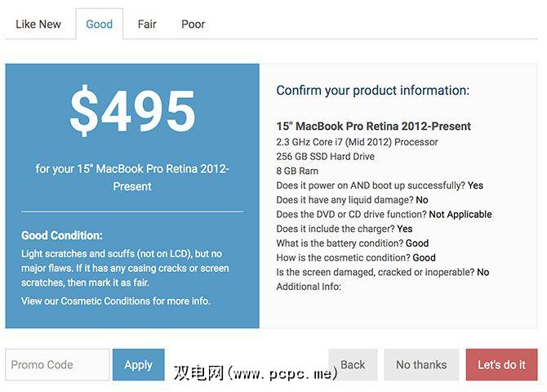547x392 pixels.
Task: Accept the offer with Let's do it
Action: (501, 365)
